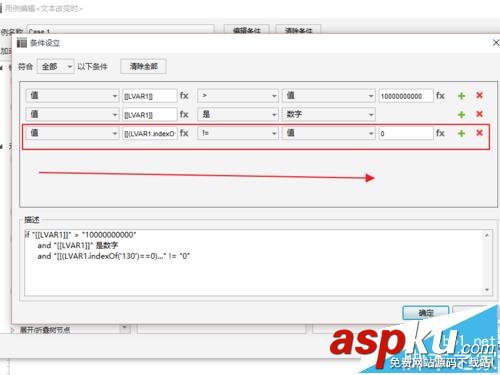500x375 pixels.
Task: Add condition after the first row
Action: [x=461, y=96]
